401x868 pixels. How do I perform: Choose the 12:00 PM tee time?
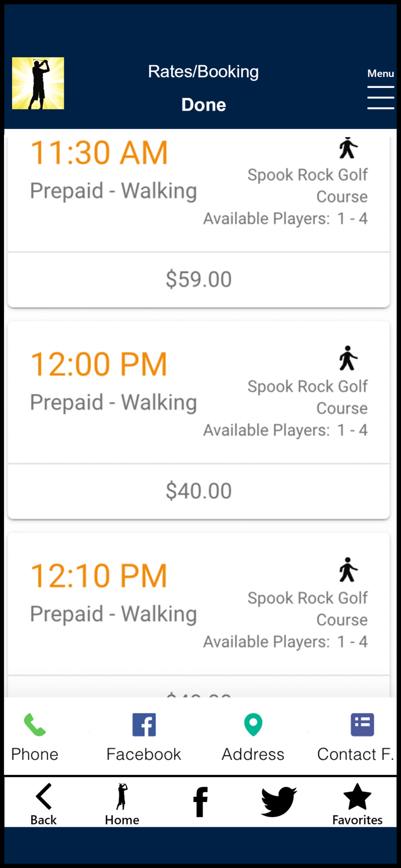pyautogui.click(x=98, y=363)
